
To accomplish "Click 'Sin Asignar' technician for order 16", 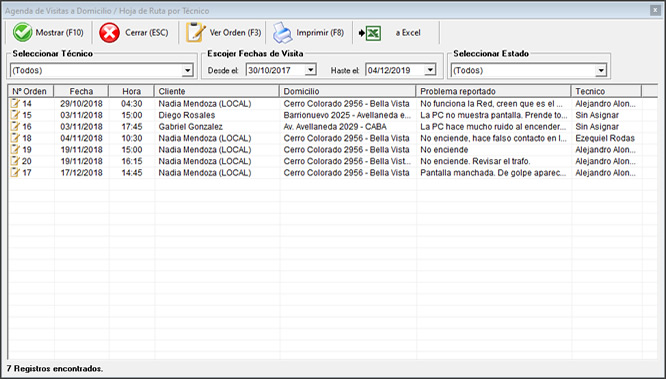I will pyautogui.click(x=597, y=127).
